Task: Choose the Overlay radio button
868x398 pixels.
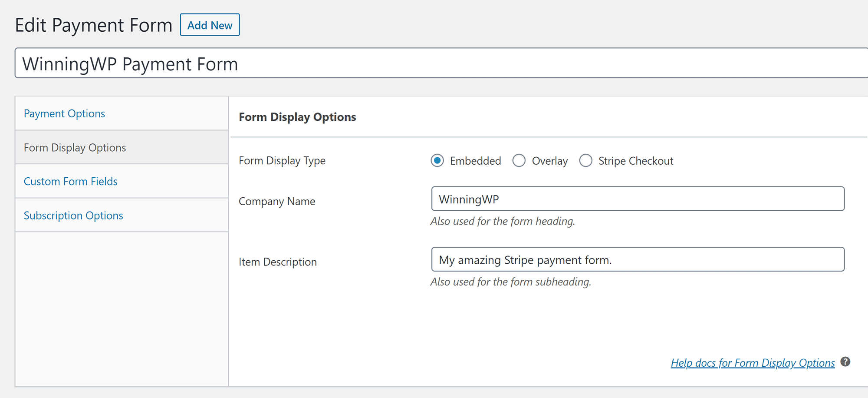Action: click(x=519, y=161)
